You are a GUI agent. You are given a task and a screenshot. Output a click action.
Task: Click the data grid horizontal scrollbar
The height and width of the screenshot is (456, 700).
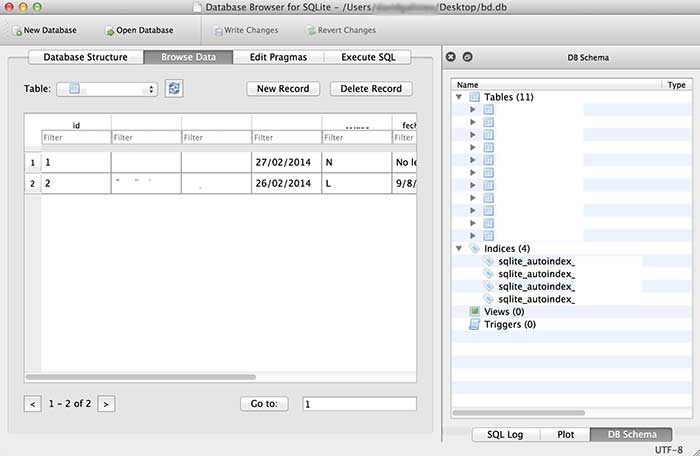(141, 377)
